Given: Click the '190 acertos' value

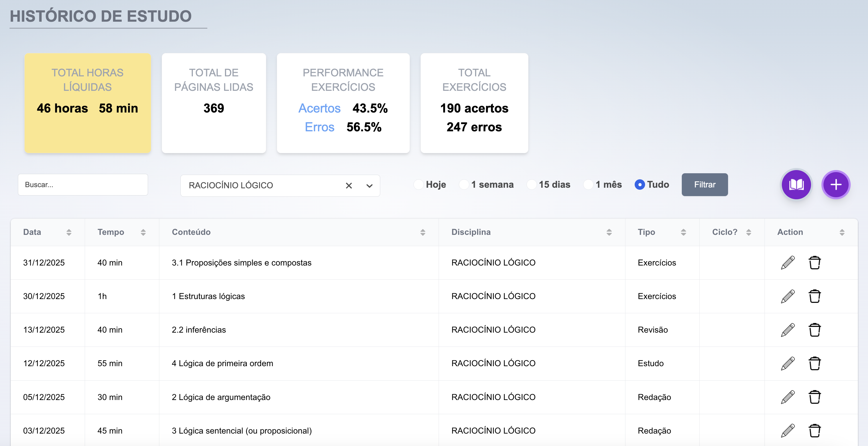Looking at the screenshot, I should [x=474, y=108].
